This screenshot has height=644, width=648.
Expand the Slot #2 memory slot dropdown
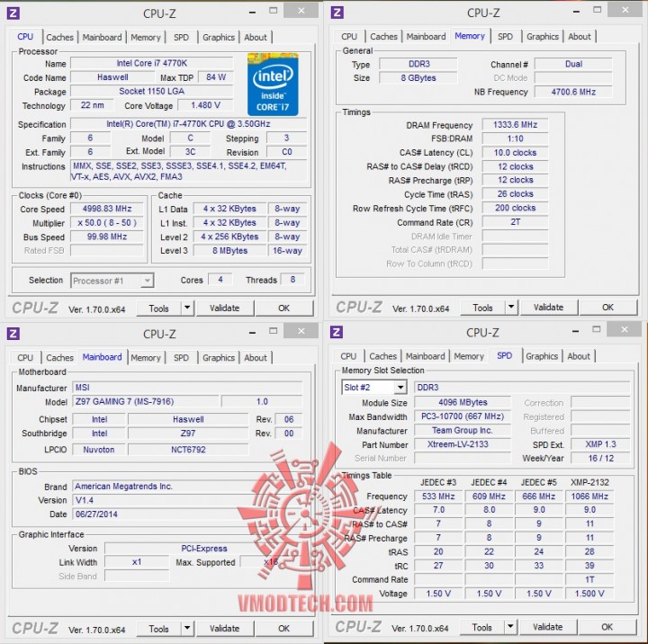click(400, 388)
